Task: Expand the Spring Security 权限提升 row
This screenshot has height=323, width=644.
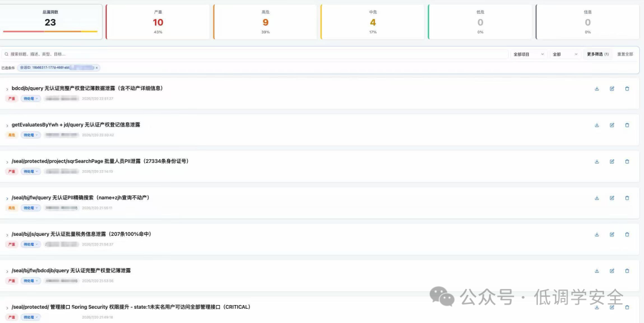Action: coord(7,308)
